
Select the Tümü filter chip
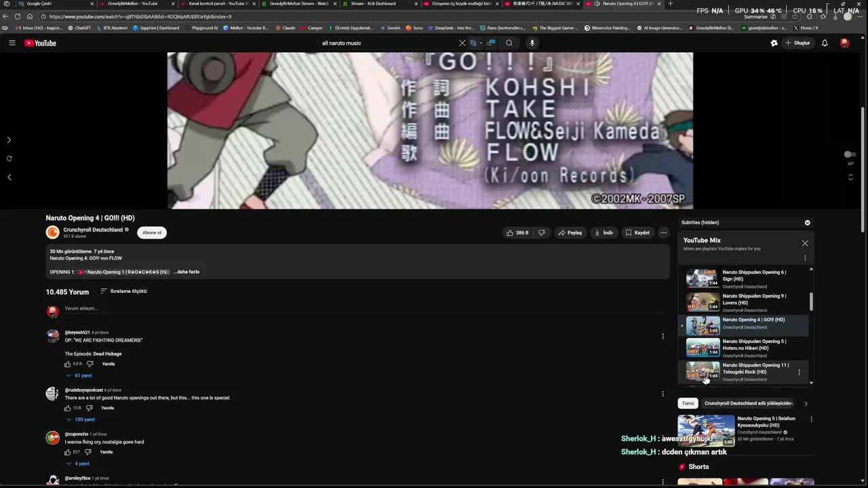[688, 403]
